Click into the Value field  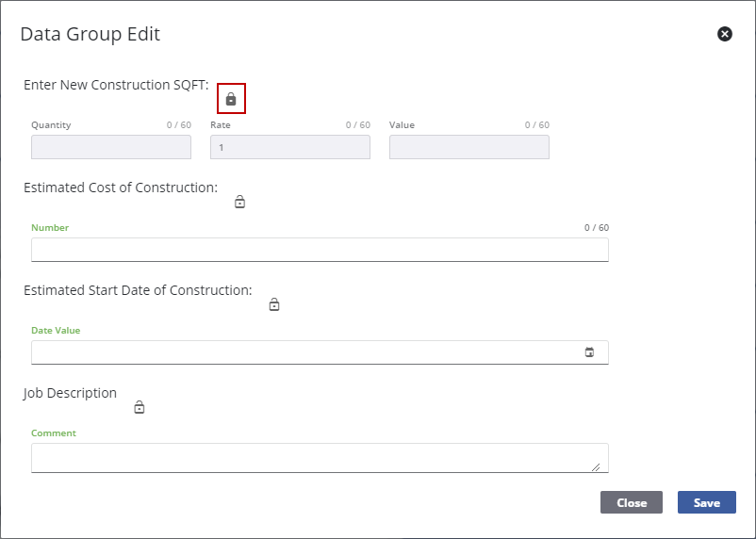coord(469,147)
